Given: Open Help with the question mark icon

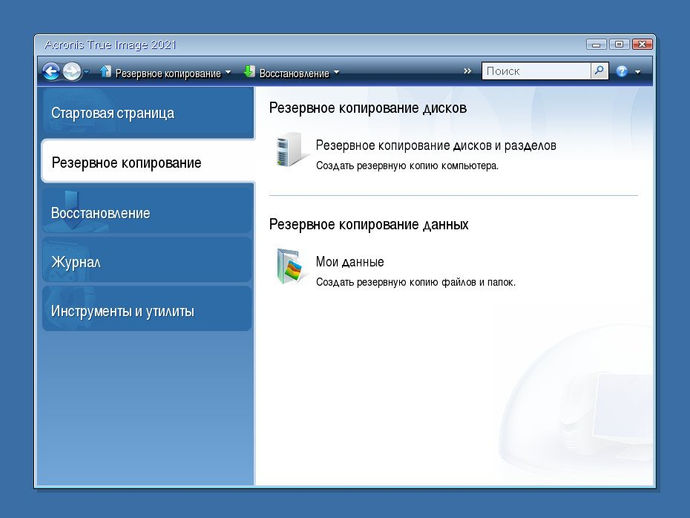Looking at the screenshot, I should click(622, 71).
